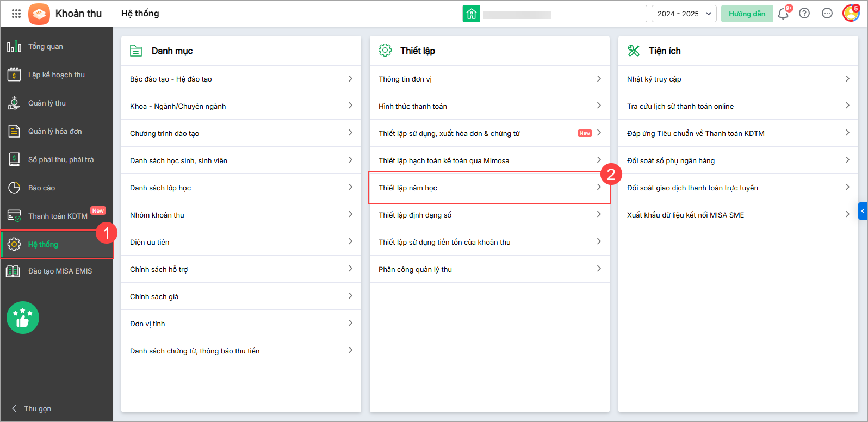Expand Bậc đào tạo - Hệ đào tạo chevron
This screenshot has height=422, width=868.
click(350, 79)
